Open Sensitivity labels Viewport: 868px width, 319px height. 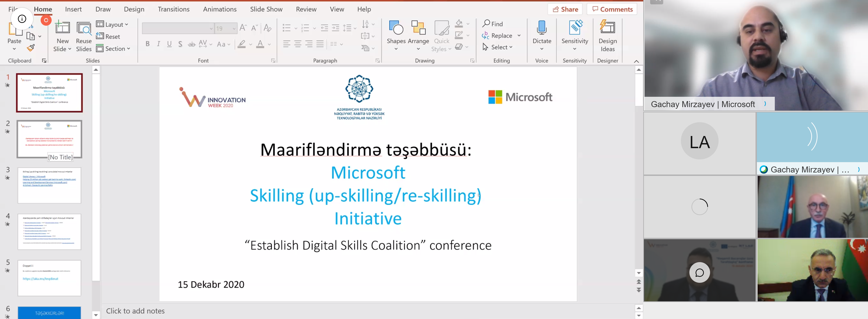(x=575, y=35)
